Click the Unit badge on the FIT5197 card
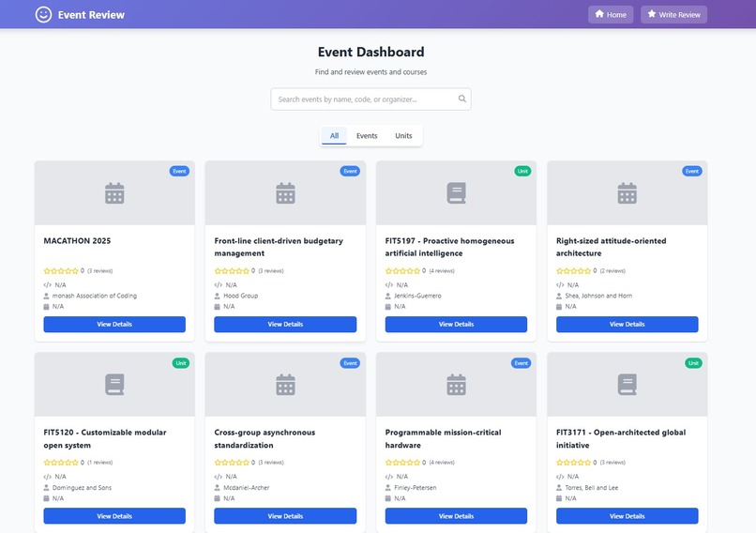This screenshot has width=756, height=533. pos(522,171)
